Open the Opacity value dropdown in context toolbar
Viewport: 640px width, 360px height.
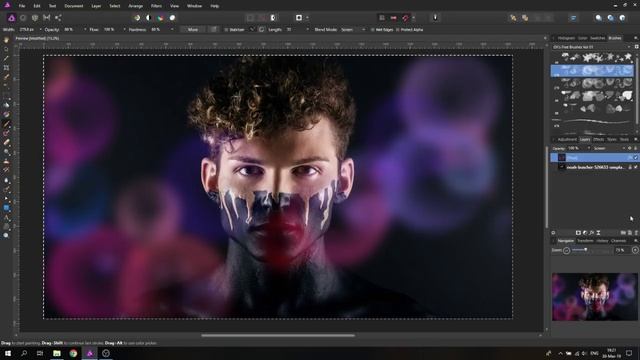click(85, 30)
